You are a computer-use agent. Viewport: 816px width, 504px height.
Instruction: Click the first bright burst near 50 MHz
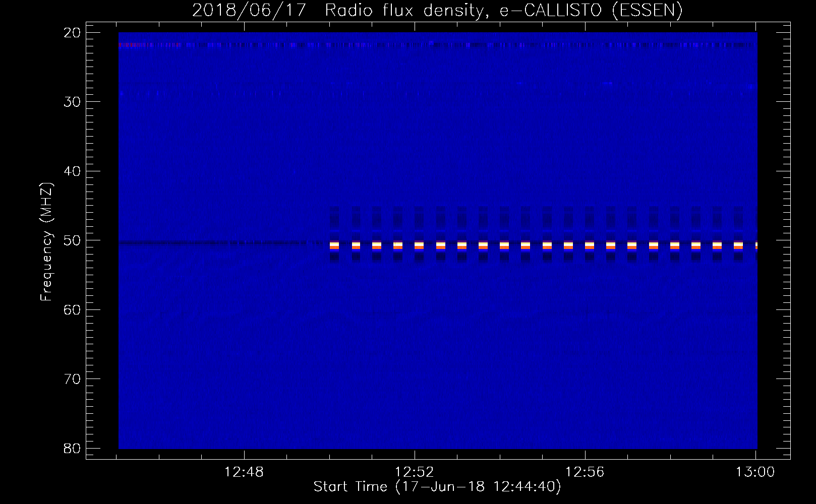point(334,245)
